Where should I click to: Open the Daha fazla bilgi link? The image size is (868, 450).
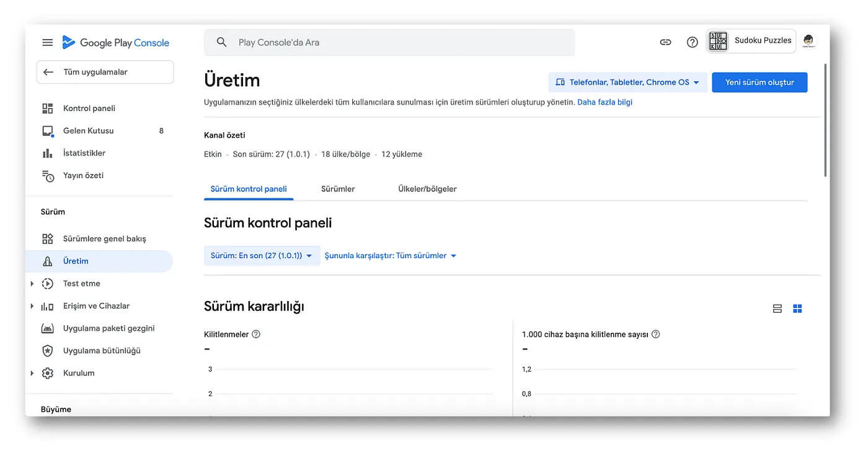point(604,102)
